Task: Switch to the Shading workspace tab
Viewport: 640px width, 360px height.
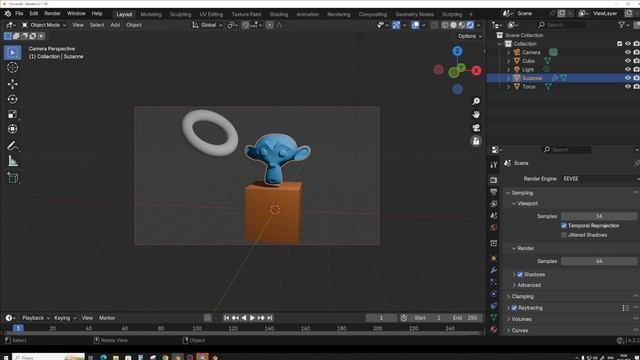Action: 279,14
